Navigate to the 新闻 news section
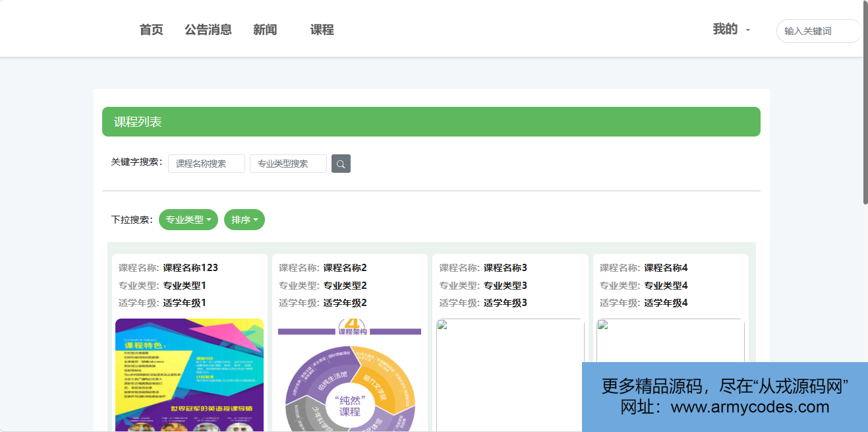The width and height of the screenshot is (868, 432). click(x=265, y=30)
